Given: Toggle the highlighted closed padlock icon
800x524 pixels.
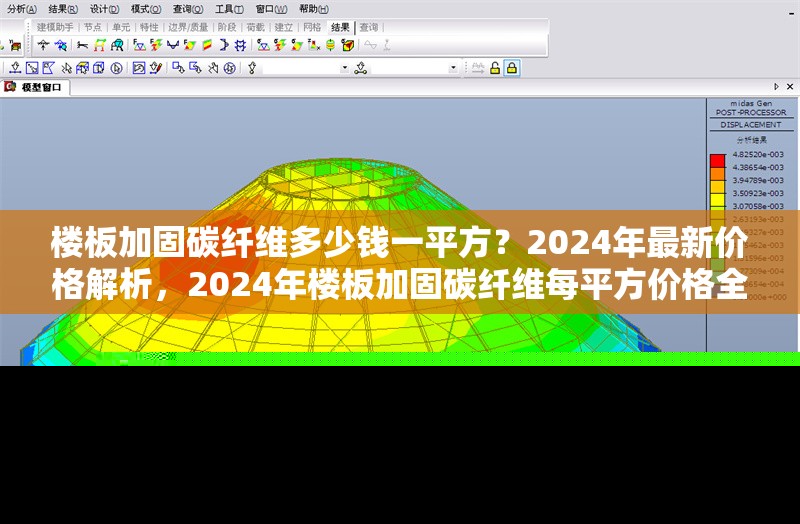Looking at the screenshot, I should [512, 68].
